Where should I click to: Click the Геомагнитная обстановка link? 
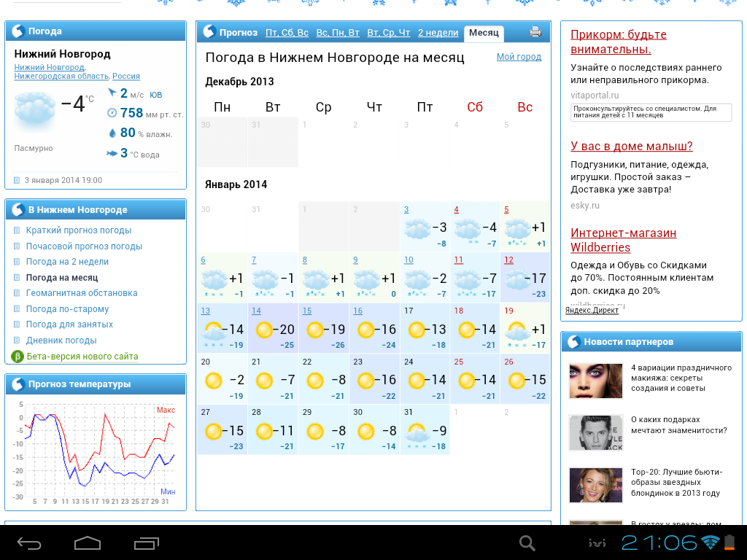pos(82,293)
